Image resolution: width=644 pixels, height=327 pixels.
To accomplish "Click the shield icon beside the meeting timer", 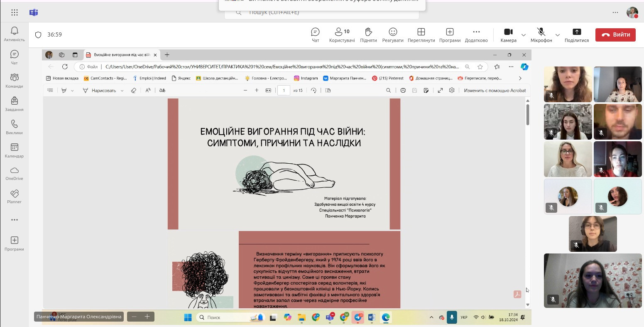I will pos(38,35).
